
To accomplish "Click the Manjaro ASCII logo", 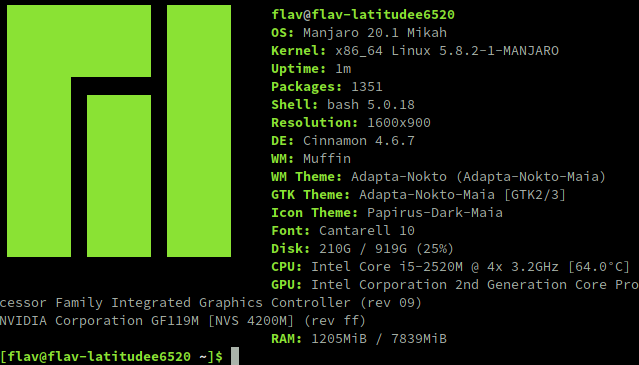I will click(119, 131).
